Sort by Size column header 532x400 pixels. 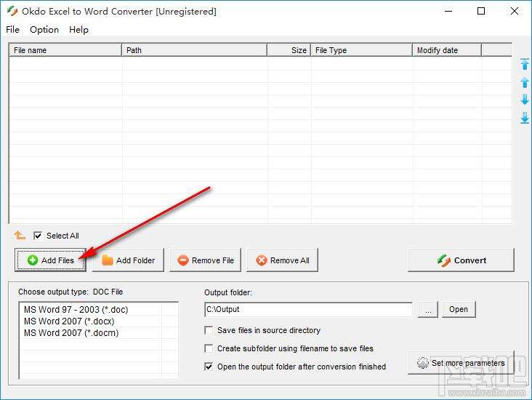(x=289, y=50)
